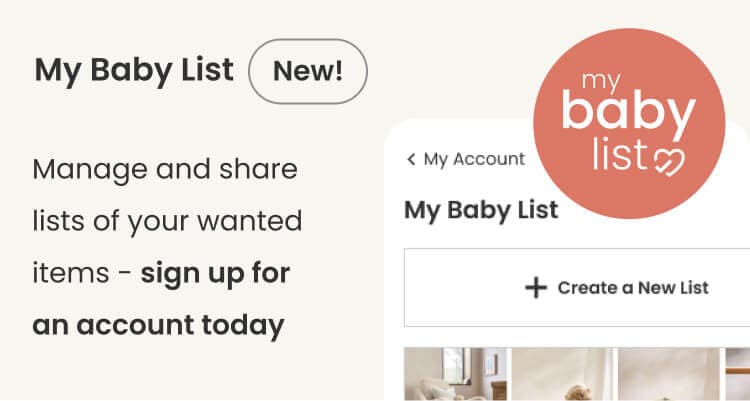Click the 'My Baby List' heading inside account panel

[x=481, y=211]
